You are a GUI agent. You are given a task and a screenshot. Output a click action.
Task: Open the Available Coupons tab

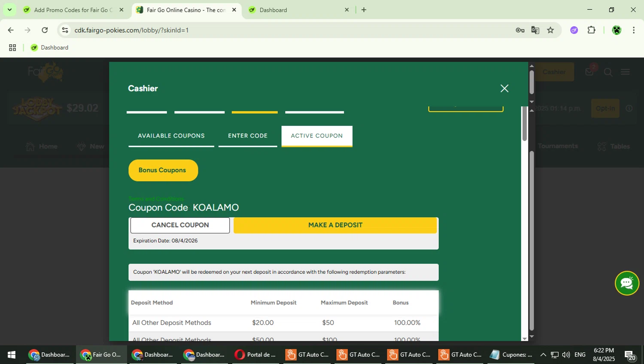pyautogui.click(x=171, y=136)
